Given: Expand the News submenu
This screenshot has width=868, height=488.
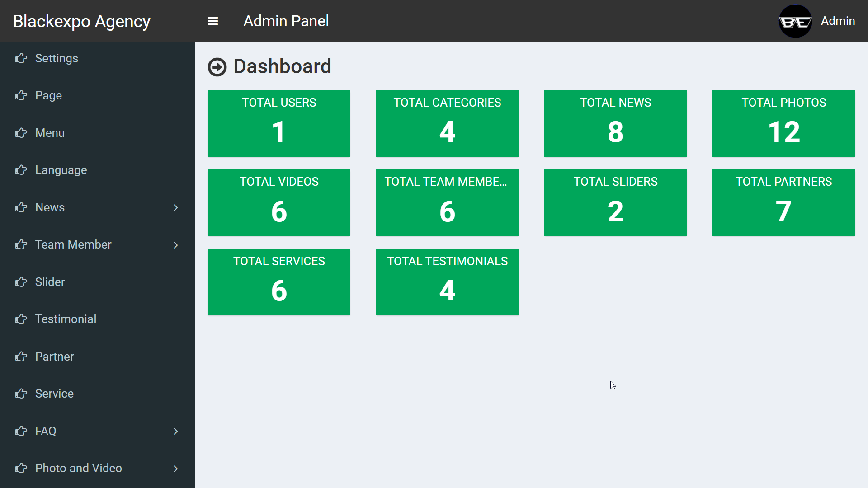Looking at the screenshot, I should click(x=175, y=207).
